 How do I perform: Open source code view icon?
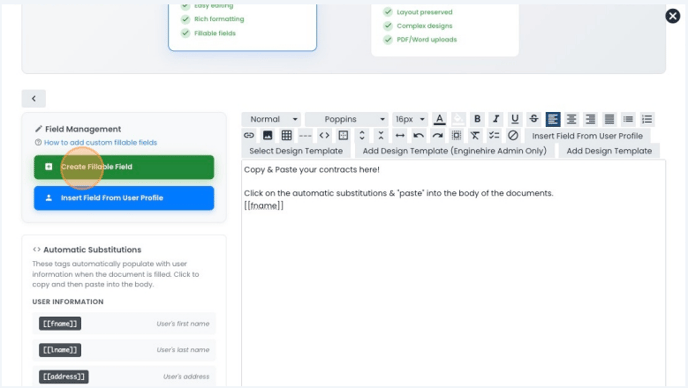(324, 136)
